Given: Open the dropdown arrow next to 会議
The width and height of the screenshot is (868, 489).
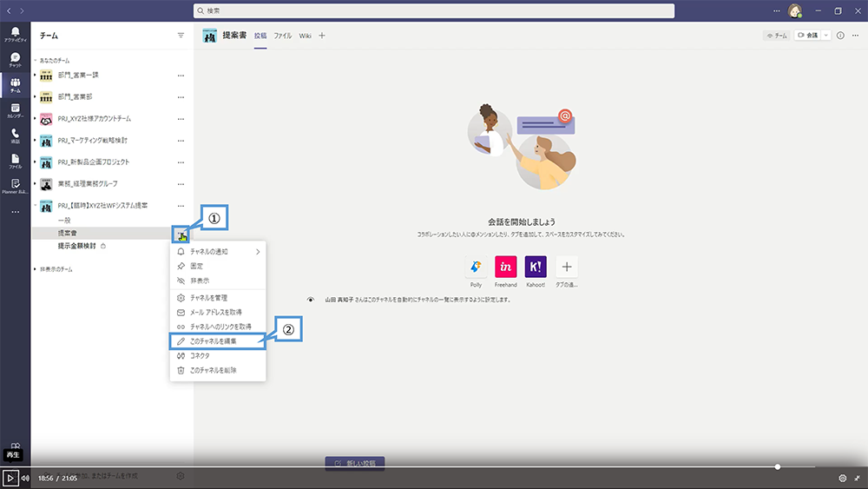Looking at the screenshot, I should pos(825,36).
